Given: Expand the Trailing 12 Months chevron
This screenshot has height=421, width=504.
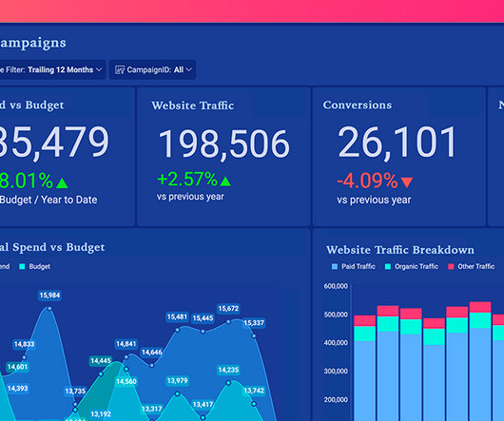Looking at the screenshot, I should [99, 69].
